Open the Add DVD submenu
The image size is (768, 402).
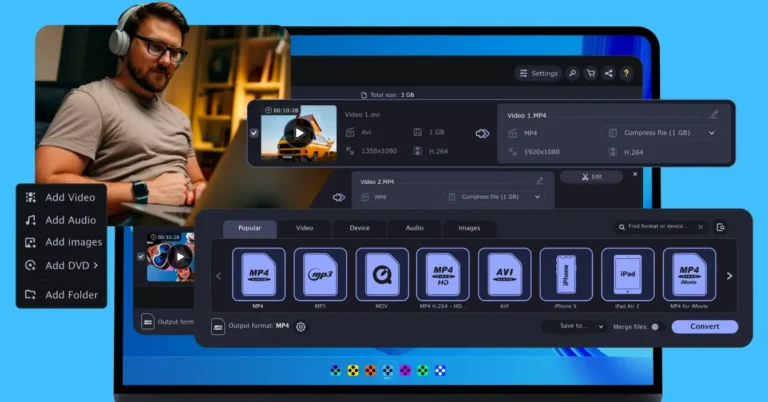61,265
